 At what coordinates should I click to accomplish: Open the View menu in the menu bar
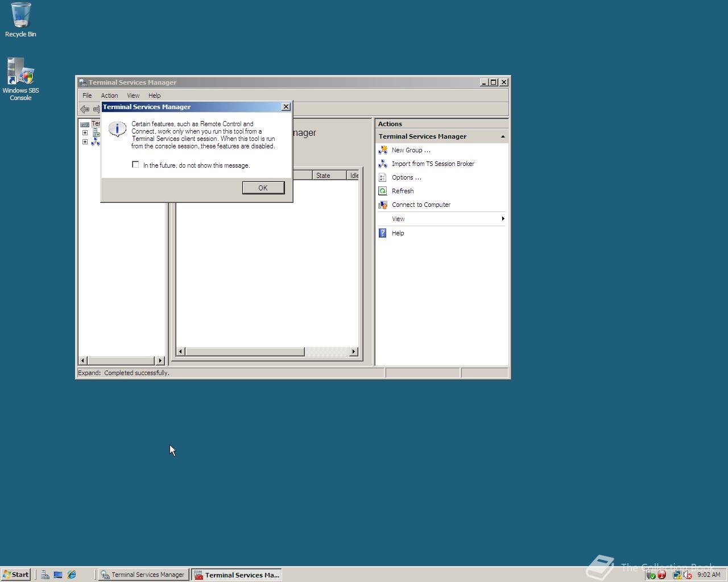(x=133, y=95)
